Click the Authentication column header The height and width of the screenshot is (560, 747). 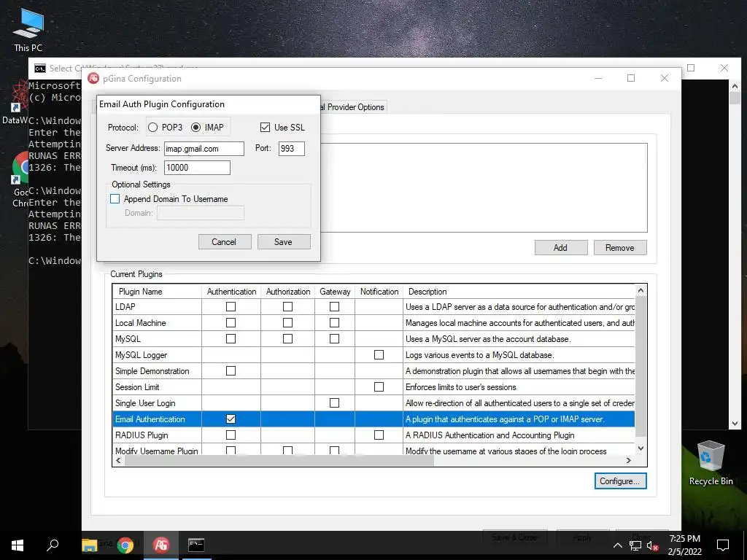231,292
